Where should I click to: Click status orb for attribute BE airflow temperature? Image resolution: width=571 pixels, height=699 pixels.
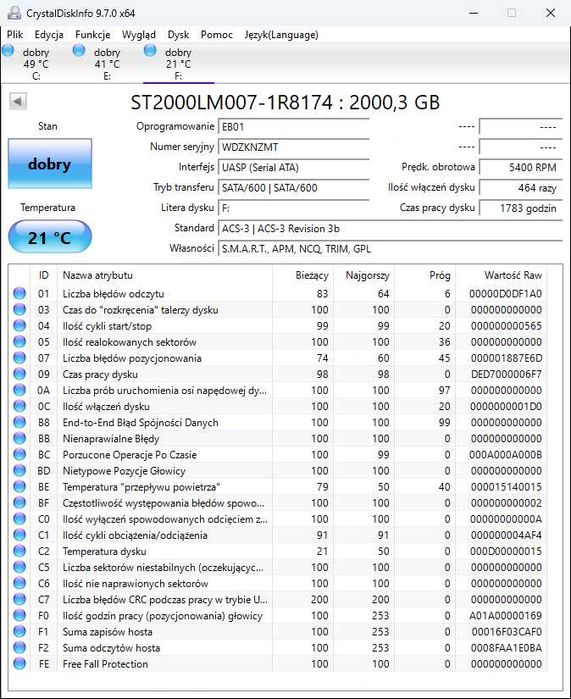pyautogui.click(x=19, y=486)
